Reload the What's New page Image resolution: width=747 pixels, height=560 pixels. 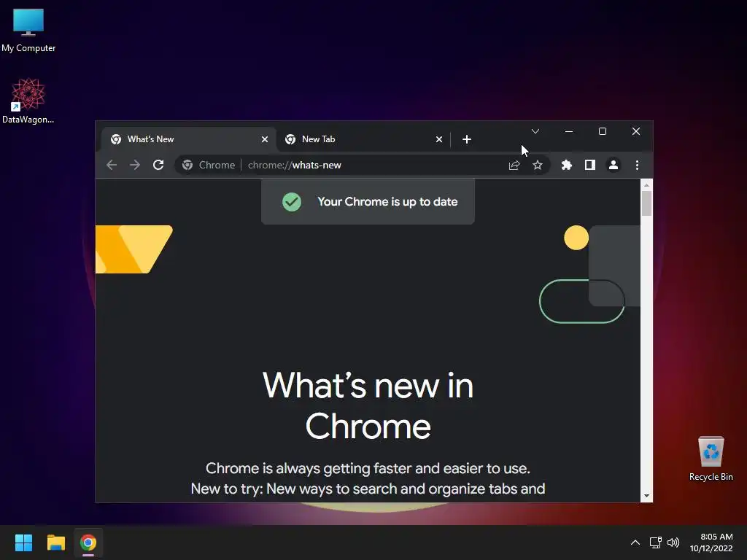click(158, 165)
